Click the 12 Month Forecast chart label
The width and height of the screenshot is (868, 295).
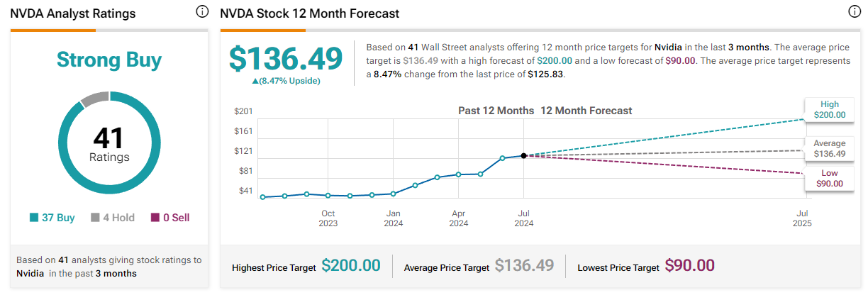pyautogui.click(x=586, y=111)
